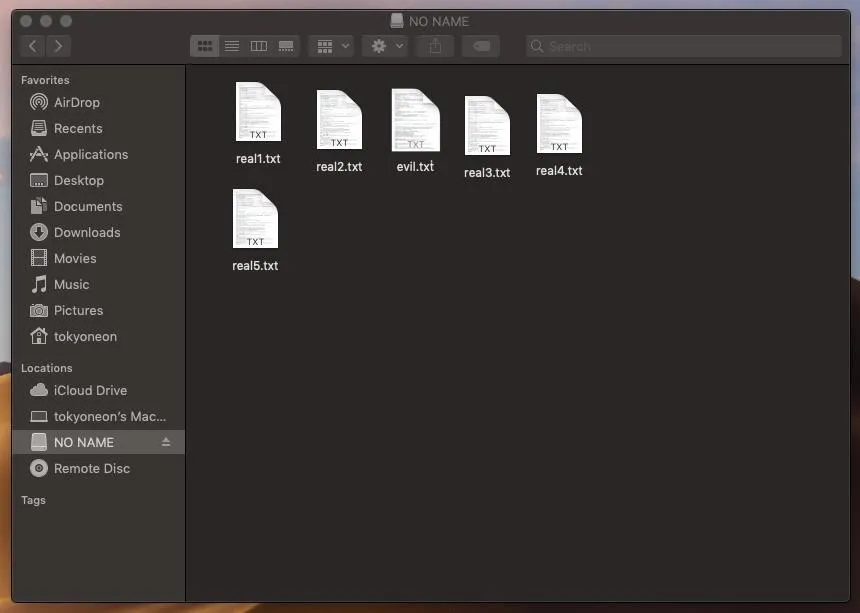Screen dimensions: 860x613
Task: Click the Desktop sidebar icon
Action: click(x=39, y=180)
